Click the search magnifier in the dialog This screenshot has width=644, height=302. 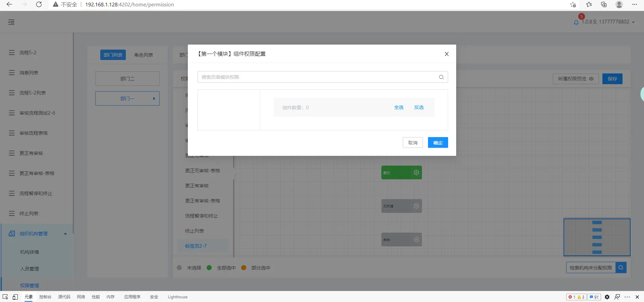(441, 77)
